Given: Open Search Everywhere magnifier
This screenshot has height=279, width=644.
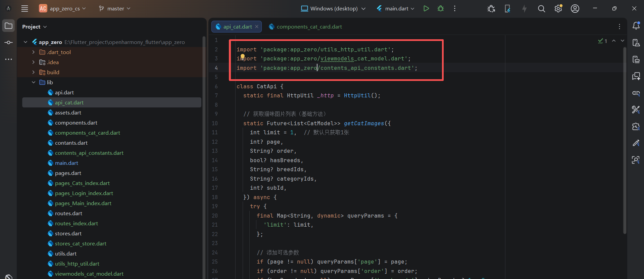Looking at the screenshot, I should pos(541,9).
